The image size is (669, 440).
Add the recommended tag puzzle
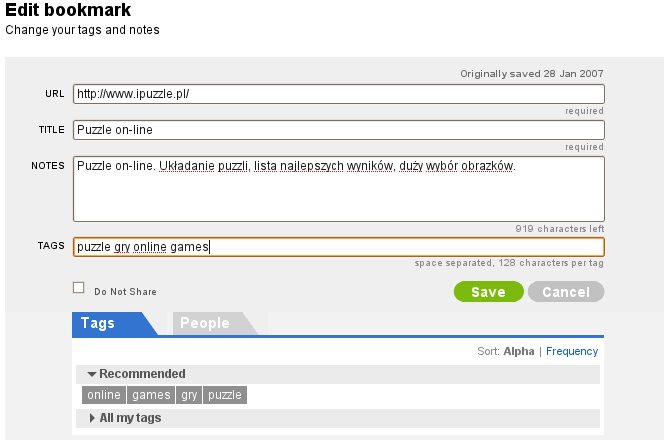(225, 395)
